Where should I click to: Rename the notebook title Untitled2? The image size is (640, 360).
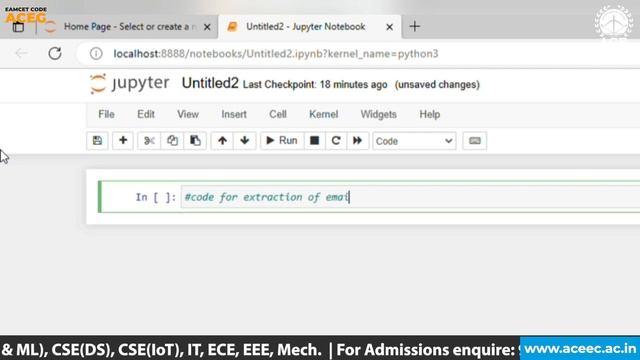(x=210, y=83)
